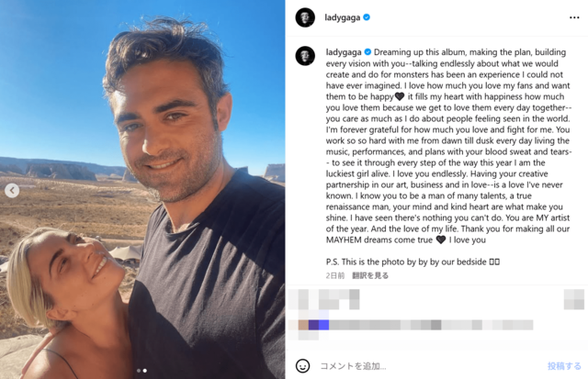This screenshot has width=588, height=379.
Task: Open the three-dot more options menu
Action: [x=574, y=17]
